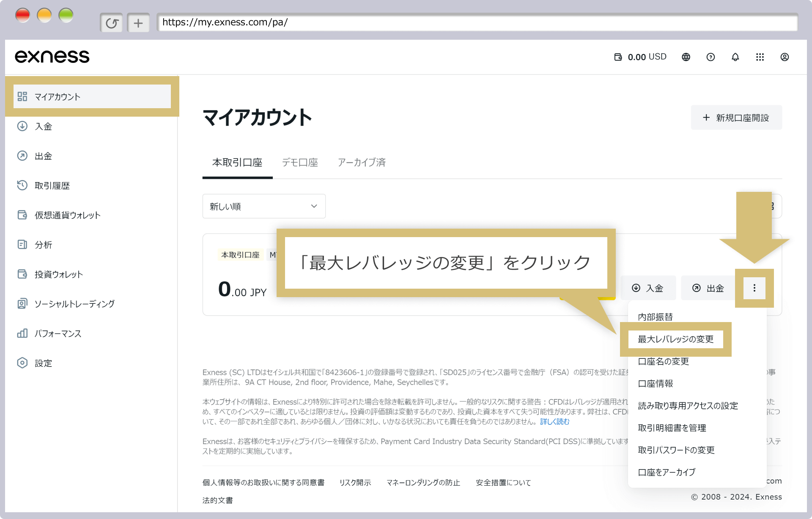This screenshot has width=812, height=519.
Task: Switch to the 本取引口座 tab
Action: click(237, 163)
